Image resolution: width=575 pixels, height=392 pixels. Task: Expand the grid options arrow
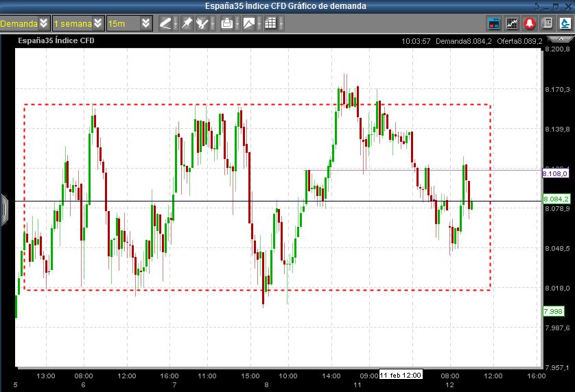click(x=281, y=24)
